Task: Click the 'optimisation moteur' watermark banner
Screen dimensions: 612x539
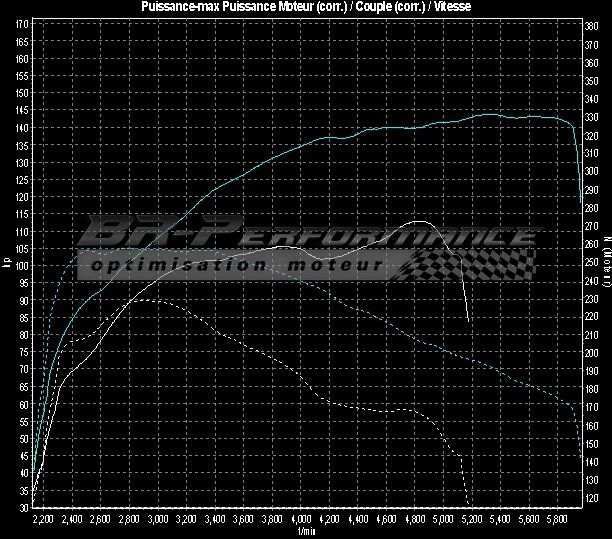Action: point(235,265)
